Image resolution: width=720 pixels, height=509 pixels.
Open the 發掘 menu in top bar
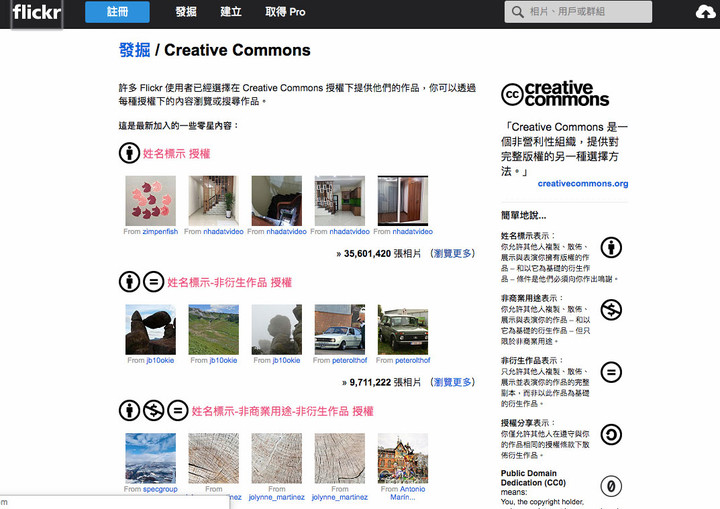186,12
